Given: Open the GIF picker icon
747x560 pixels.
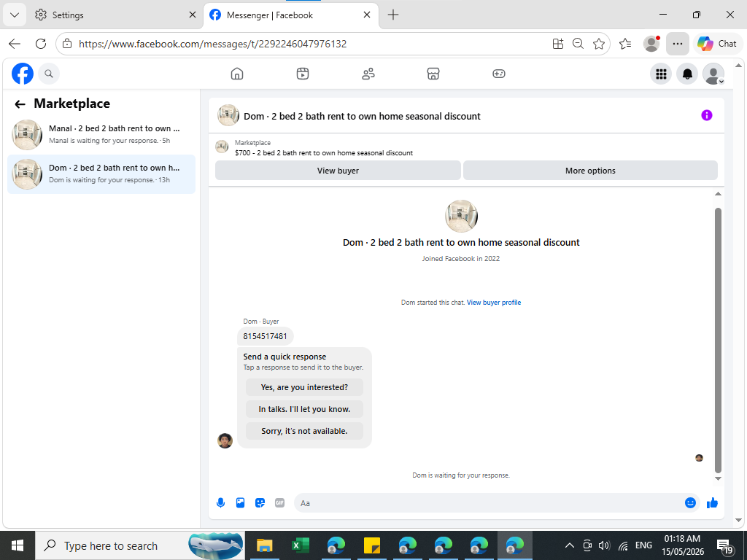Looking at the screenshot, I should [x=279, y=503].
